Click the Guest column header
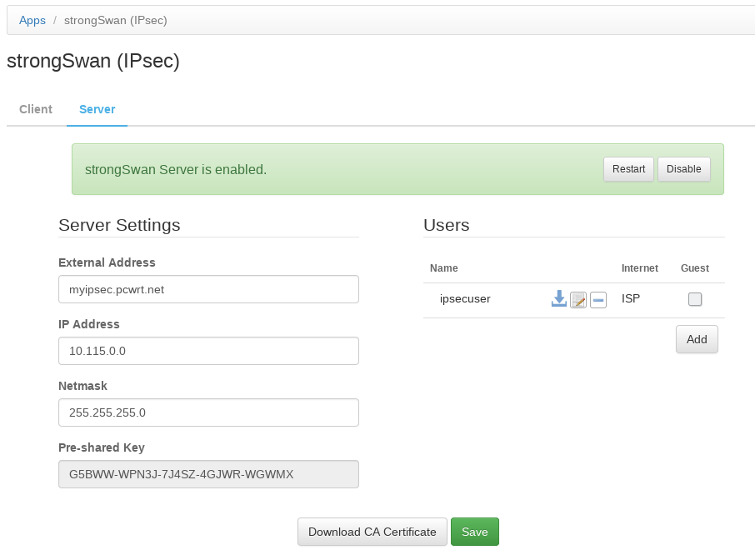Screen dimensions: 755x560 point(695,268)
